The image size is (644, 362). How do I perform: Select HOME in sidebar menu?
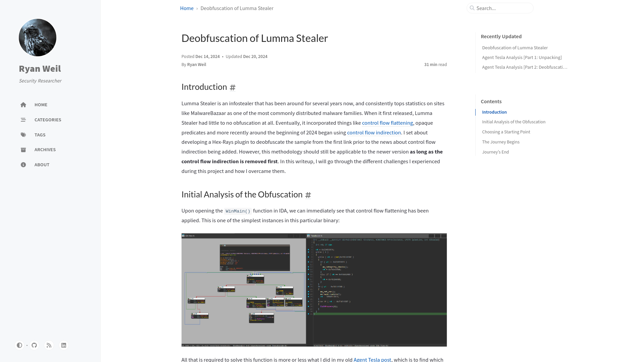41,105
